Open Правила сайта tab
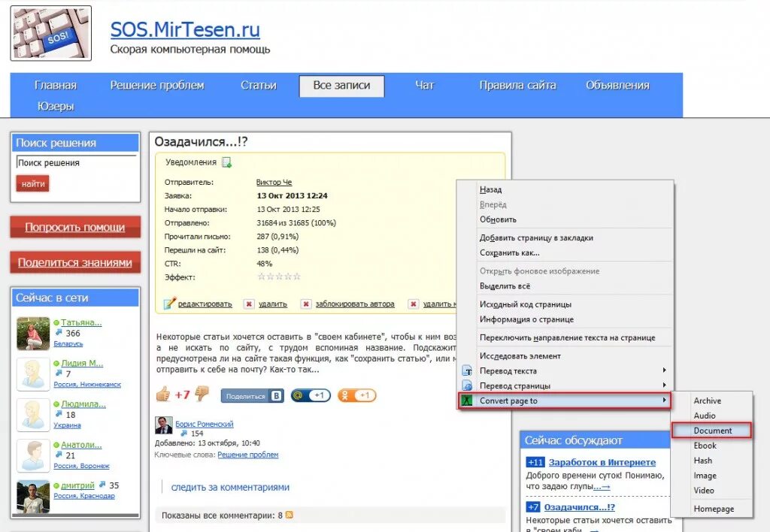Screen dimensions: 770x532 click(x=517, y=86)
